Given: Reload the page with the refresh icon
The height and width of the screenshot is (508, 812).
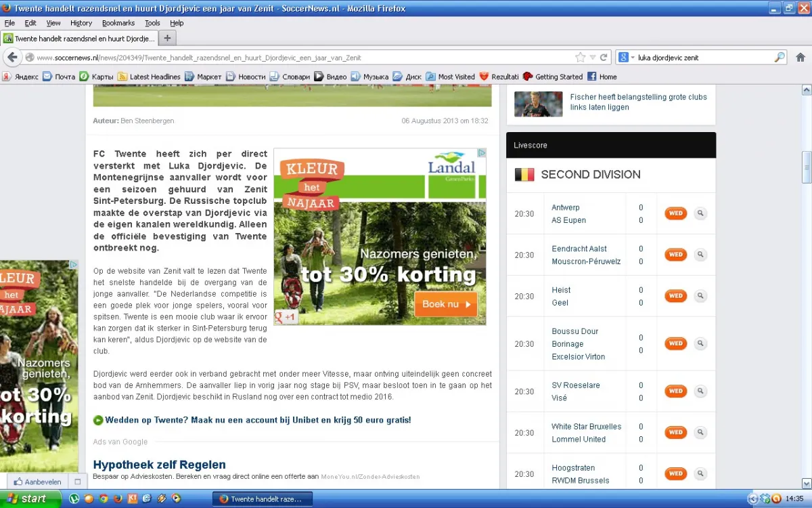Looking at the screenshot, I should tap(604, 58).
